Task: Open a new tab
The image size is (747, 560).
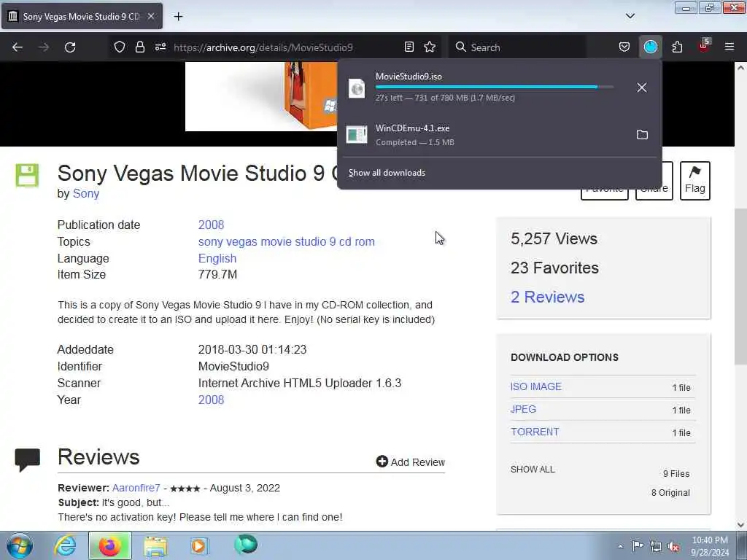Action: [x=178, y=17]
